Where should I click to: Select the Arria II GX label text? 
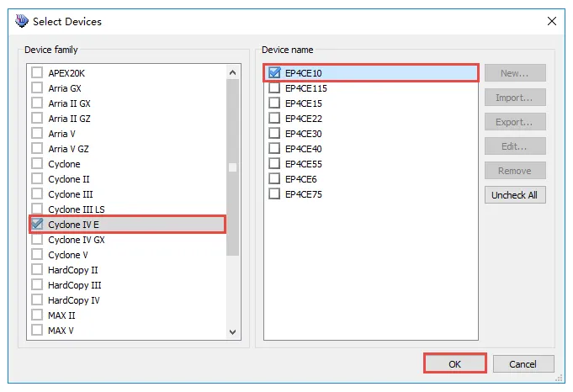pos(69,103)
